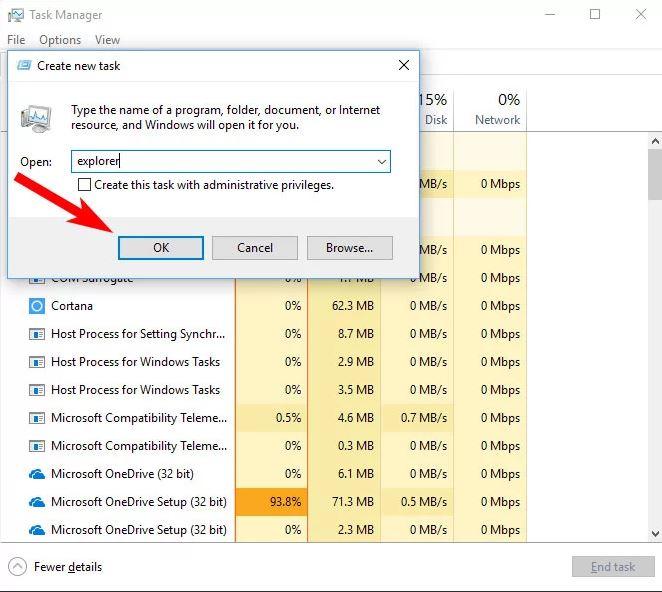This screenshot has height=592, width=662.
Task: Click the Cancel button
Action: (255, 248)
